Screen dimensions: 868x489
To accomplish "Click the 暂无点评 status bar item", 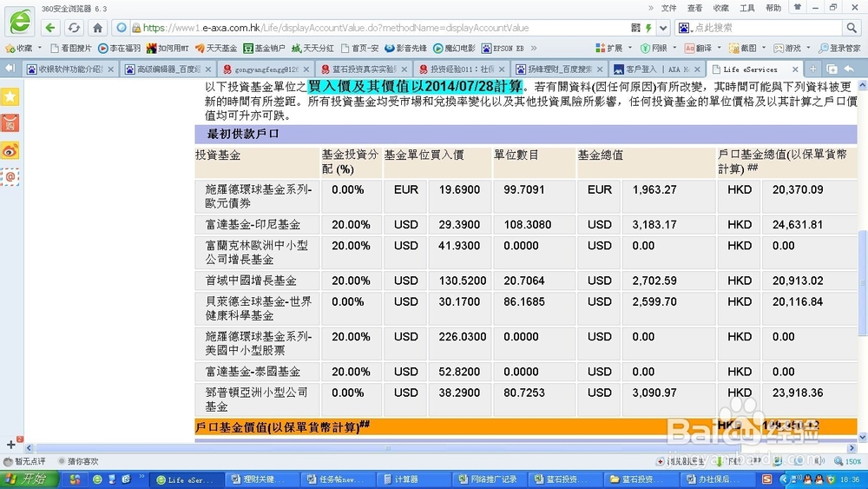I will [x=25, y=460].
